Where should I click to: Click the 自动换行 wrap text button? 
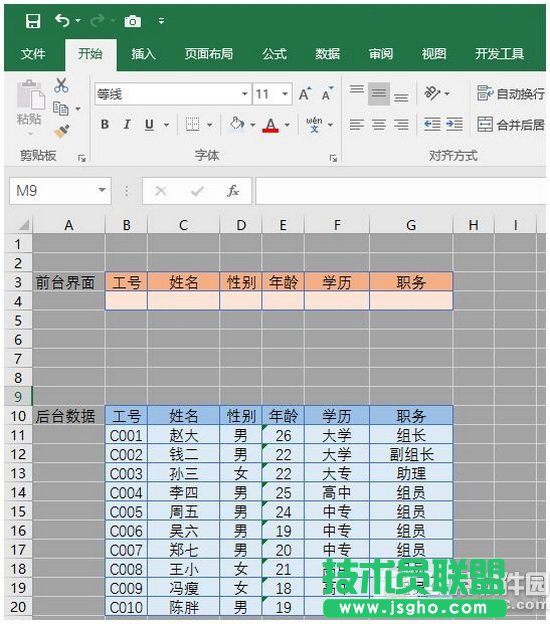coord(511,94)
